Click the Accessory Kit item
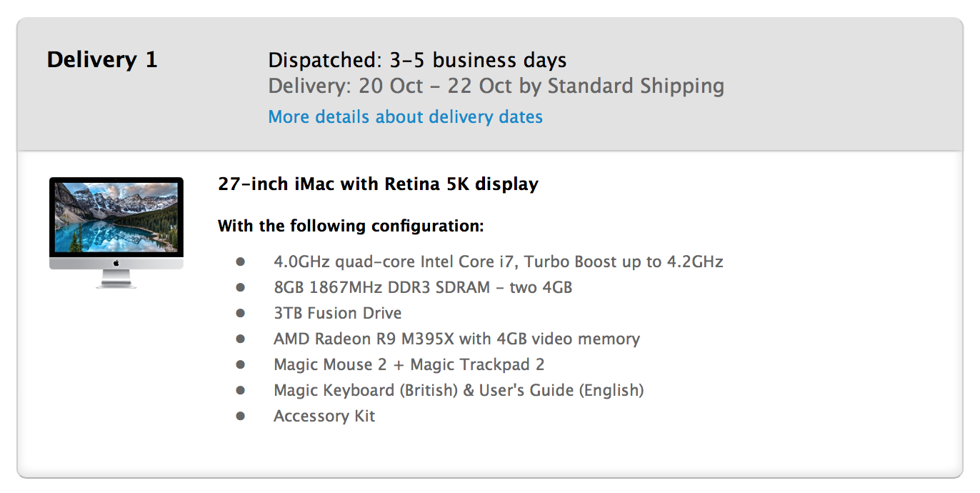The width and height of the screenshot is (980, 493). pyautogui.click(x=324, y=416)
